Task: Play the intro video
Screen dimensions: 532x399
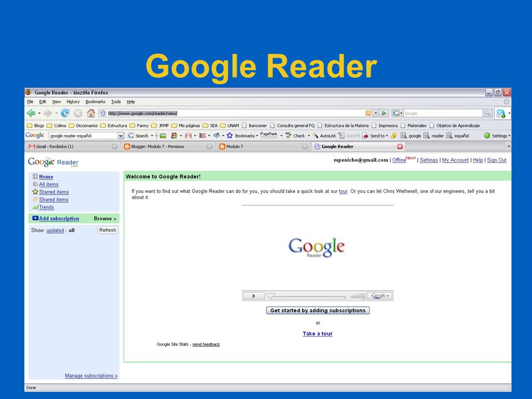Action: (x=253, y=296)
